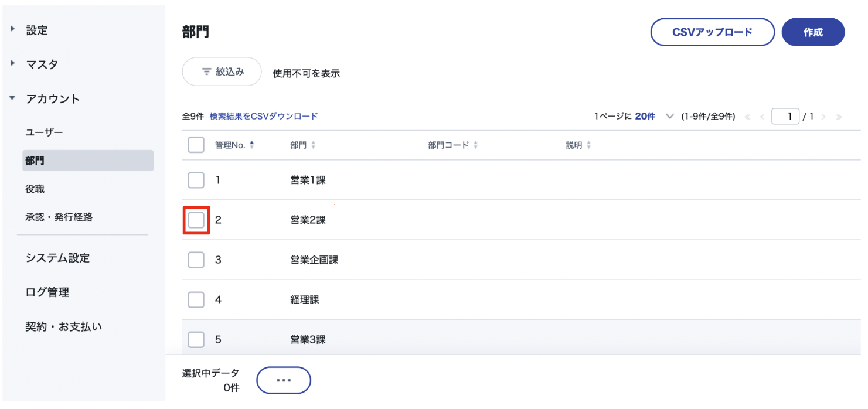The image size is (868, 409).
Task: Sort by 部門 column arrows
Action: [x=314, y=145]
